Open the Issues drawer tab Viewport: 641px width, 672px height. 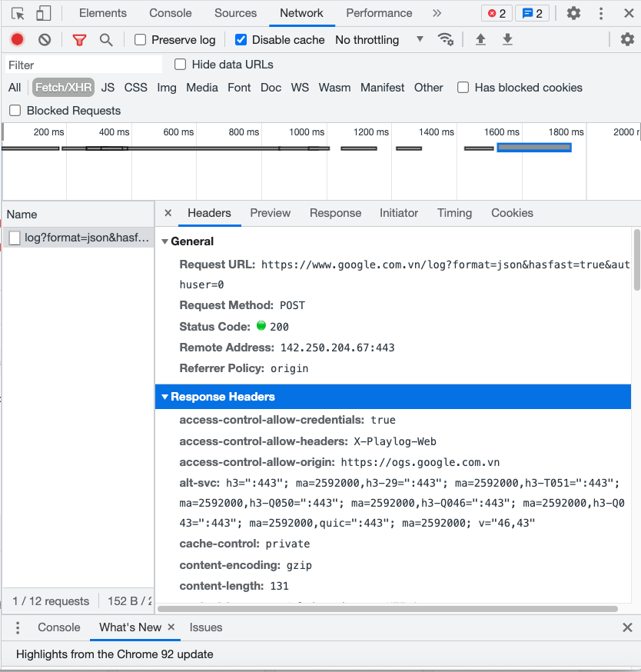click(206, 627)
